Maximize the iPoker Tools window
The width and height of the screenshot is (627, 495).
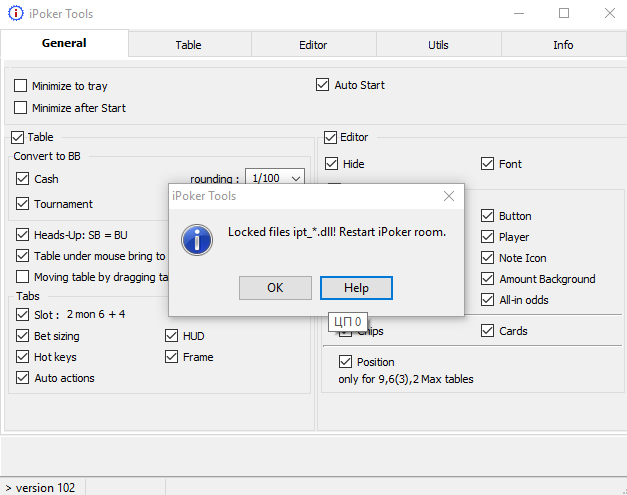(x=564, y=14)
